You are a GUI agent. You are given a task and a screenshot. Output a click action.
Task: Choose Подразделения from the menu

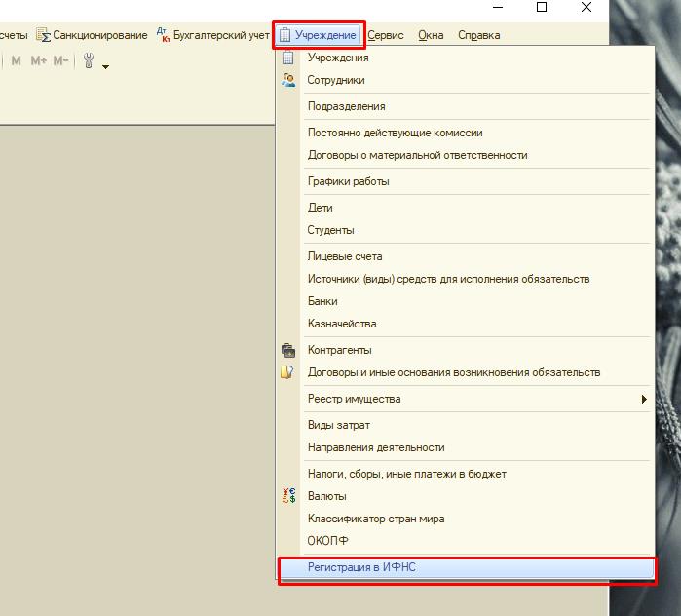pyautogui.click(x=346, y=106)
